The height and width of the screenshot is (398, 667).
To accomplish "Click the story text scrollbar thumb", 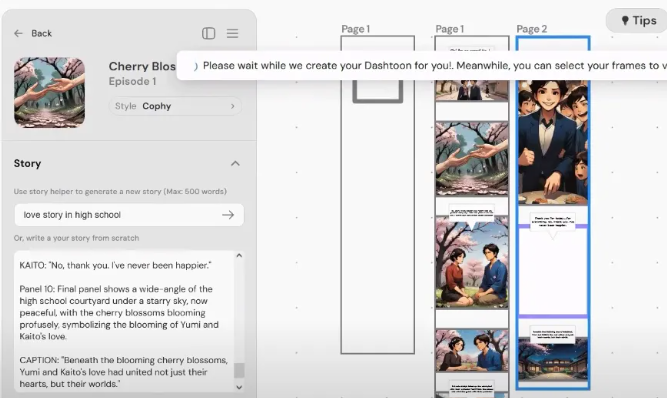I will click(x=239, y=370).
